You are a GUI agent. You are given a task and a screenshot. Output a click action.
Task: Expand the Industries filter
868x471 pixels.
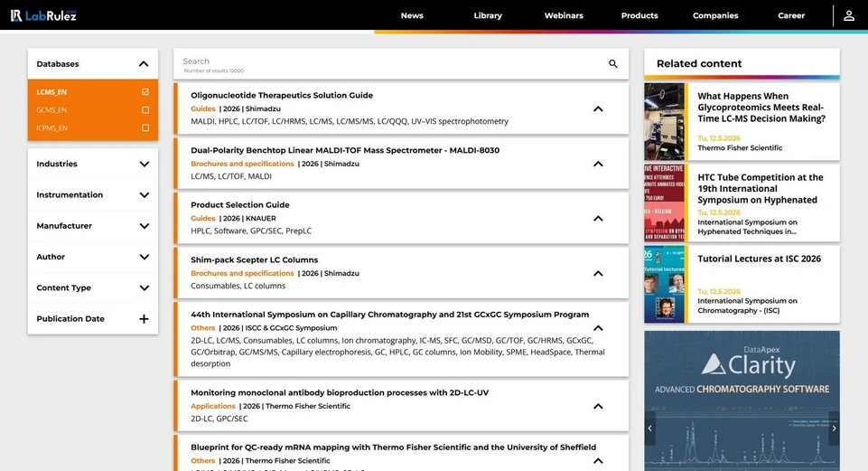tap(144, 164)
